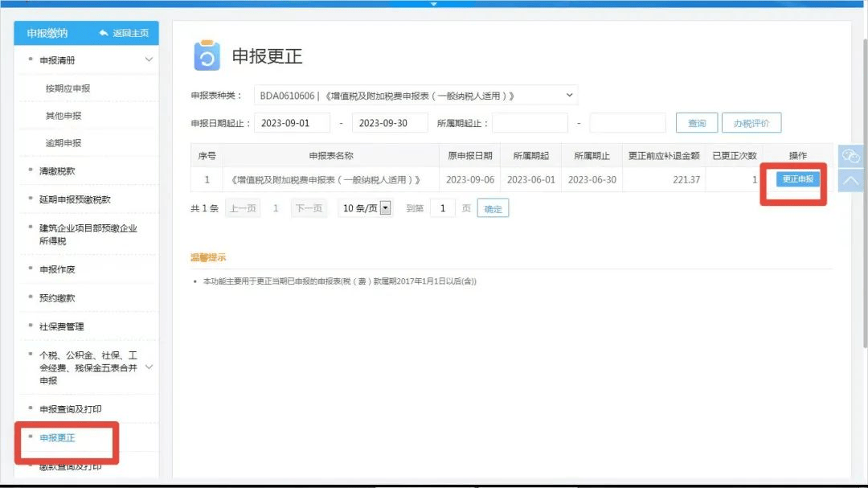
Task: Click the back arrow on 返回主页
Action: coord(101,34)
